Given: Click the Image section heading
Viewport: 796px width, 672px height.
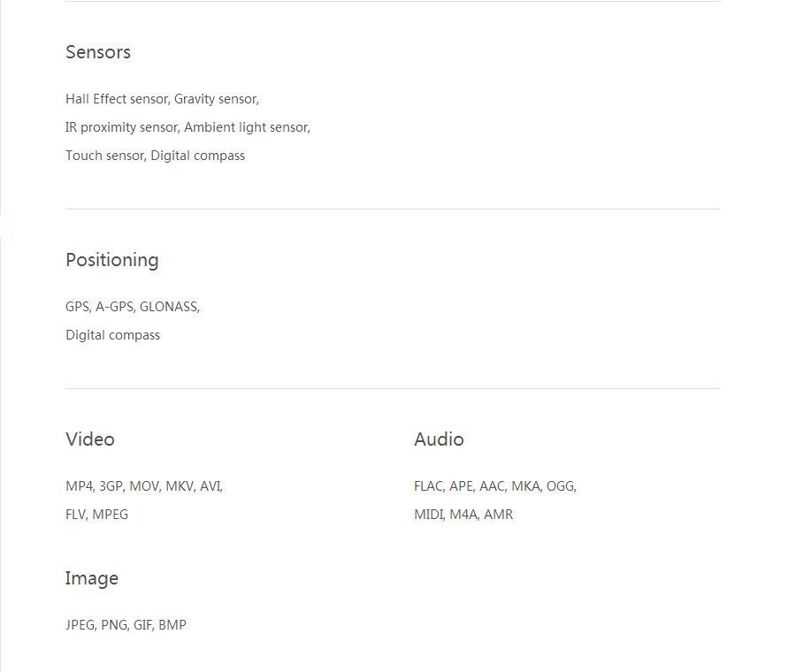Looking at the screenshot, I should [92, 578].
